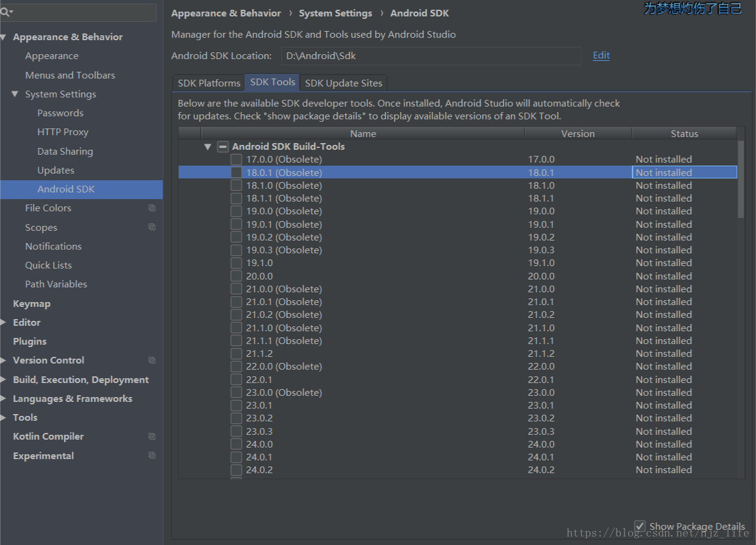The image size is (756, 545).
Task: Select the 21.0.0 (Obsolete) row name
Action: (x=284, y=289)
